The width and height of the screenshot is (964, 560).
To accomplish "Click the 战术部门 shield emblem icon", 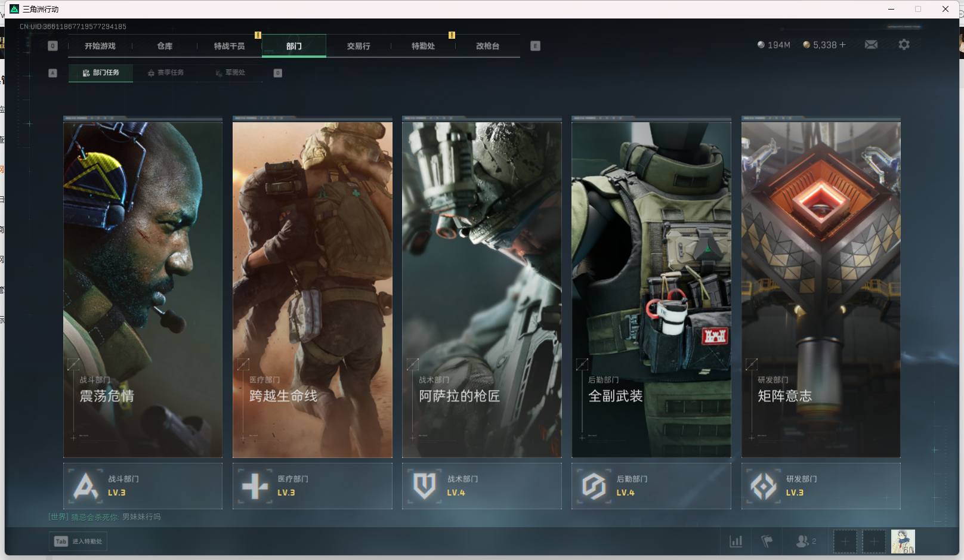I will pyautogui.click(x=424, y=486).
